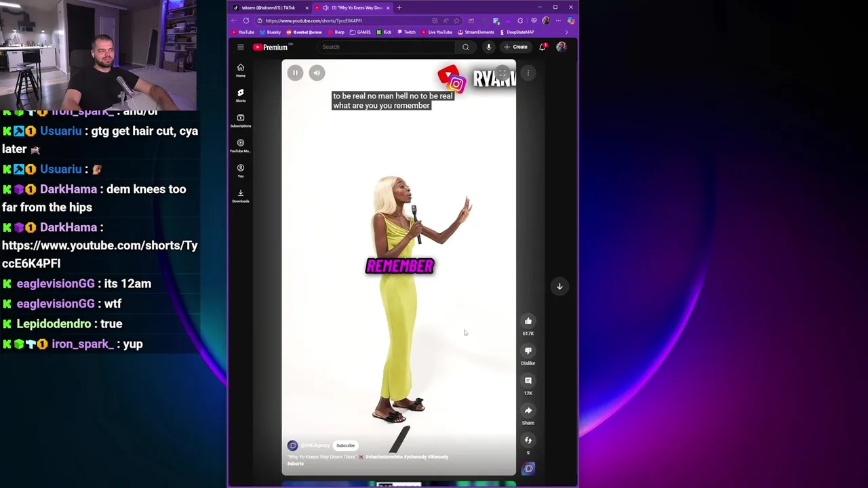868x488 pixels.
Task: Open YouTube Music in sidebar
Action: click(241, 145)
